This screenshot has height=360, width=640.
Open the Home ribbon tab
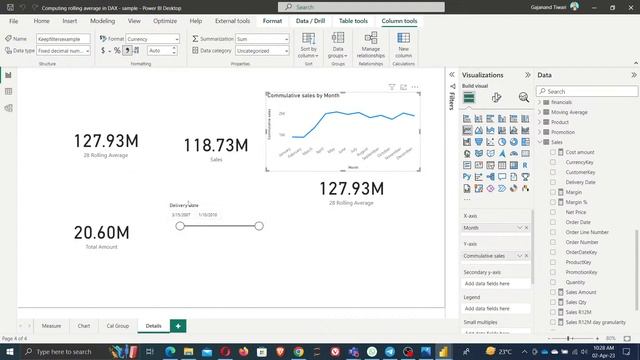(42, 21)
